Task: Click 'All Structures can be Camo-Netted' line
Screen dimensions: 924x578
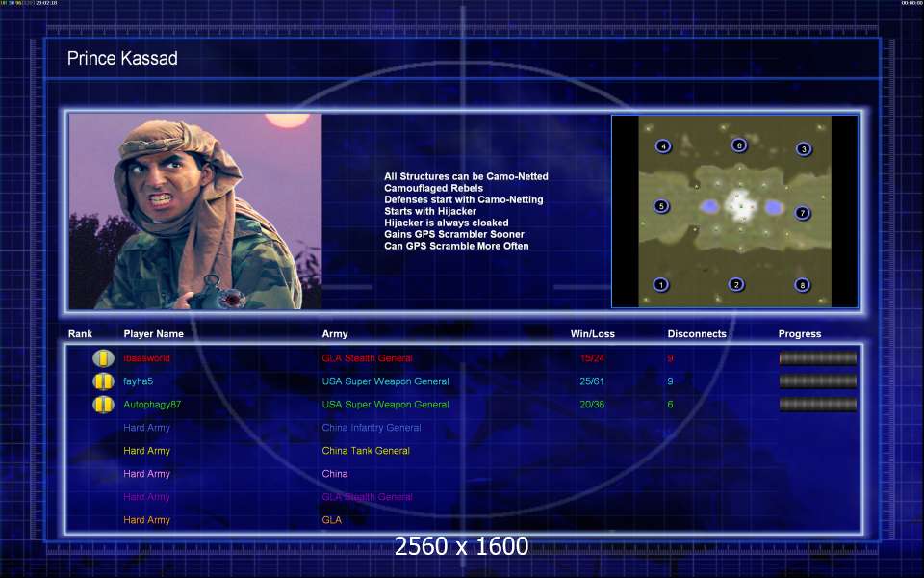Action: coord(466,176)
